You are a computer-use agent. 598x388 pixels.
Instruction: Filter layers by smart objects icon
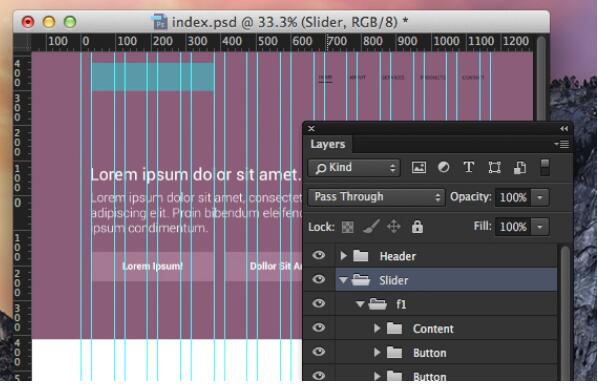tap(519, 167)
